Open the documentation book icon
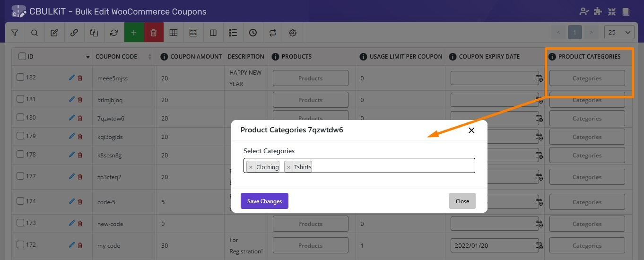Image resolution: width=644 pixels, height=260 pixels. coord(626,12)
